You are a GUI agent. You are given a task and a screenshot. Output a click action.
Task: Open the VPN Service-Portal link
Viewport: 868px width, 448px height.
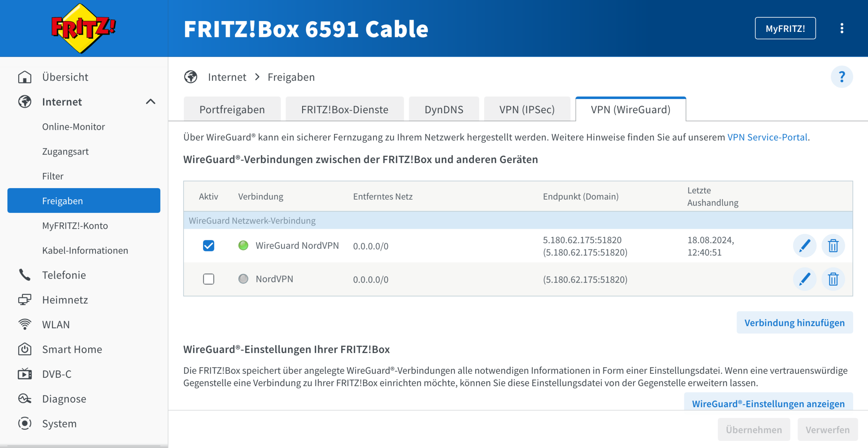point(767,137)
